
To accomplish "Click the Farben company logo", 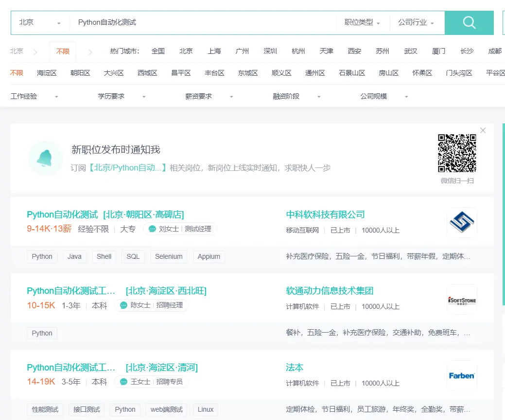I will pyautogui.click(x=462, y=376).
